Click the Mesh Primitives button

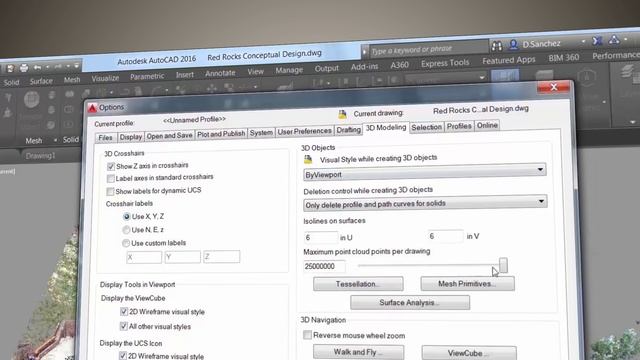(x=467, y=284)
